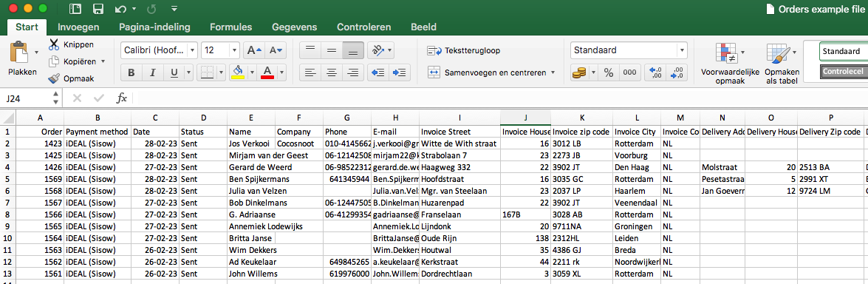Switch to the Controleren tab

(363, 27)
